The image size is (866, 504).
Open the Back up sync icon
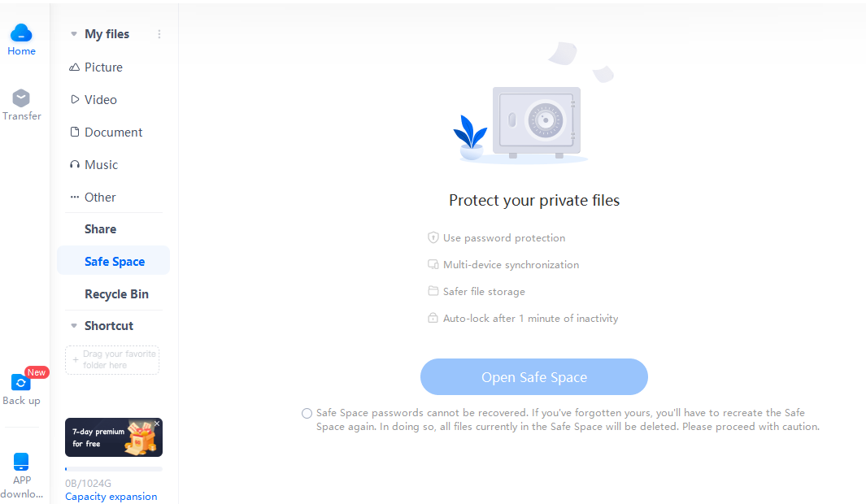(21, 383)
